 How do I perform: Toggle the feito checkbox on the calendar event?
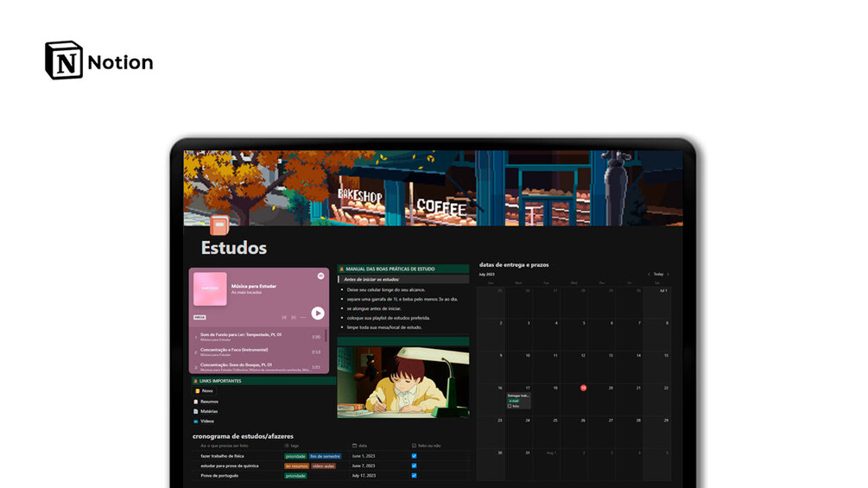pos(510,406)
